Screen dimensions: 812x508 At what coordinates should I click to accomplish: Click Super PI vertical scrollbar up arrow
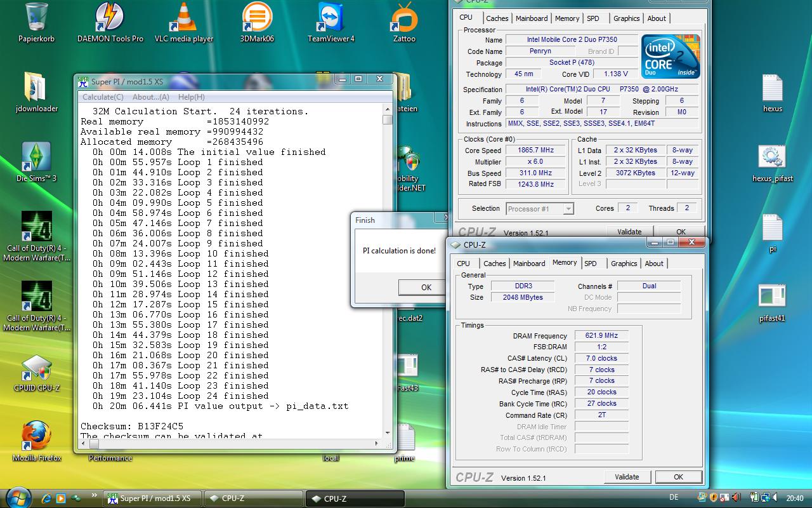[388, 110]
